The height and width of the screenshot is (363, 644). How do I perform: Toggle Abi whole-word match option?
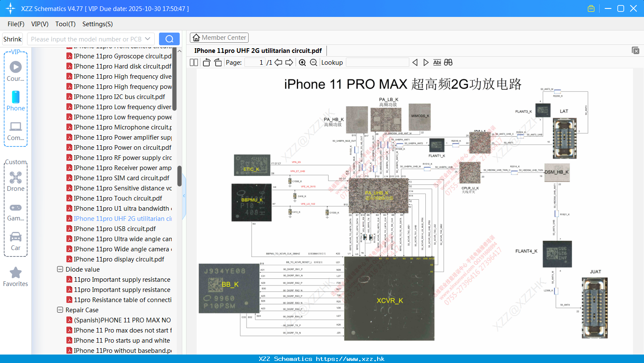[x=437, y=62]
